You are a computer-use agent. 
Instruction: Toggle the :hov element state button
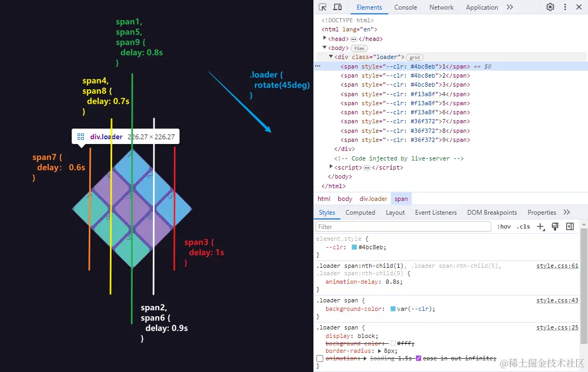coord(504,226)
